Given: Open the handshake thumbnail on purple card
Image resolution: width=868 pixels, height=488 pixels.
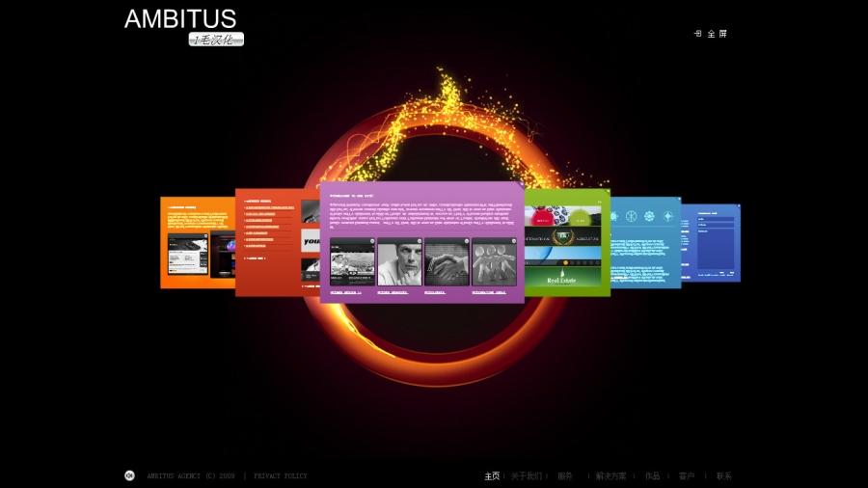Looking at the screenshot, I should [x=447, y=262].
